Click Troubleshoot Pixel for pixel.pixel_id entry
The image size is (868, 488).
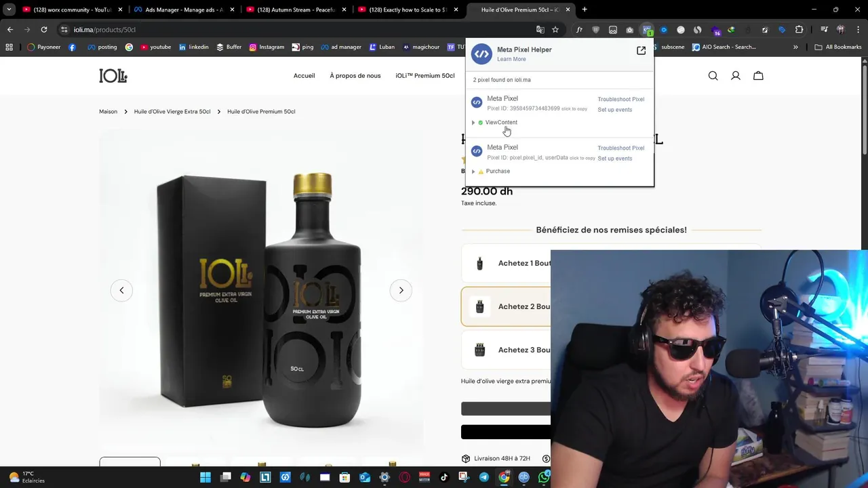620,148
